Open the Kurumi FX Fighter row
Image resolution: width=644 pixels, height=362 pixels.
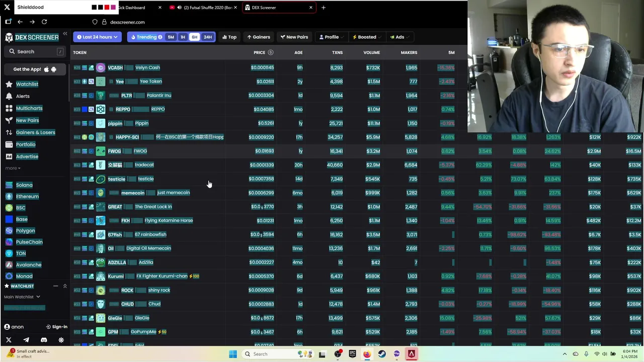pyautogui.click(x=357, y=276)
